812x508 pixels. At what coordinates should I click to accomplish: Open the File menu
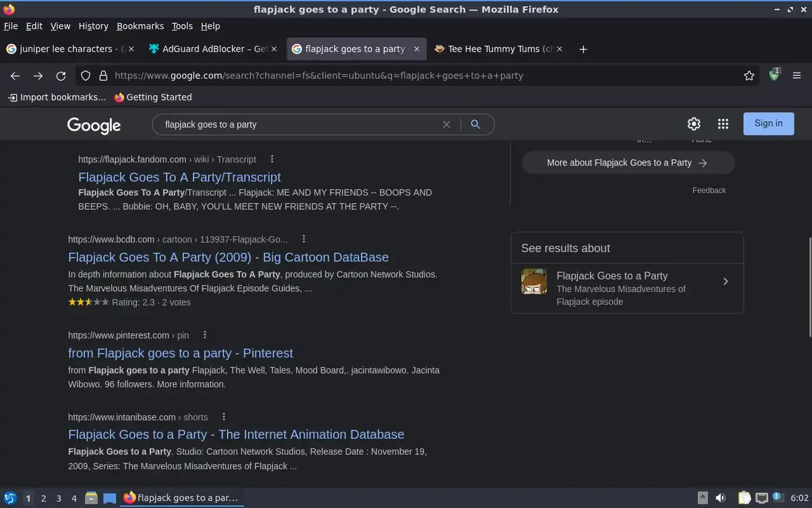(11, 26)
